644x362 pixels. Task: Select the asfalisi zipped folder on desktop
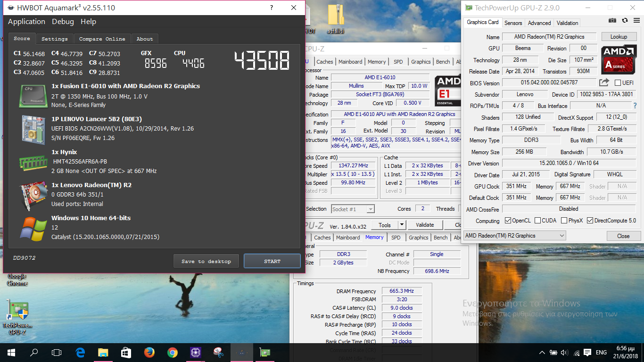(x=335, y=19)
